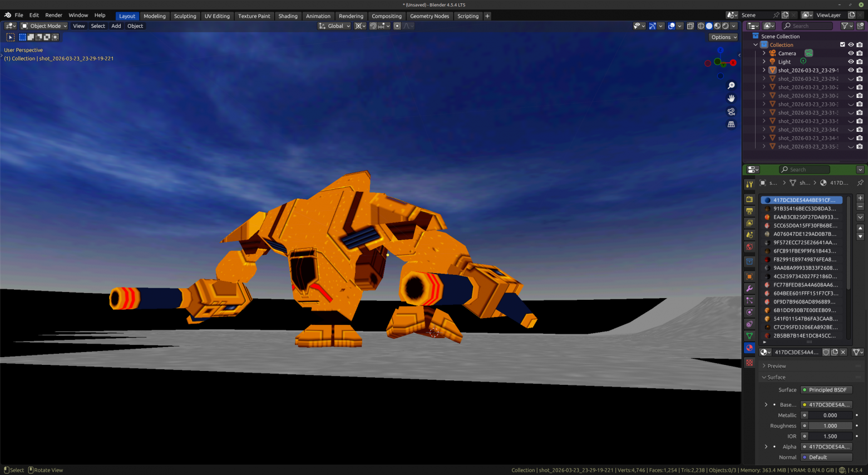Switch perspective/orthographic with grid gizmo icon
This screenshot has width=868, height=475.
tap(731, 125)
